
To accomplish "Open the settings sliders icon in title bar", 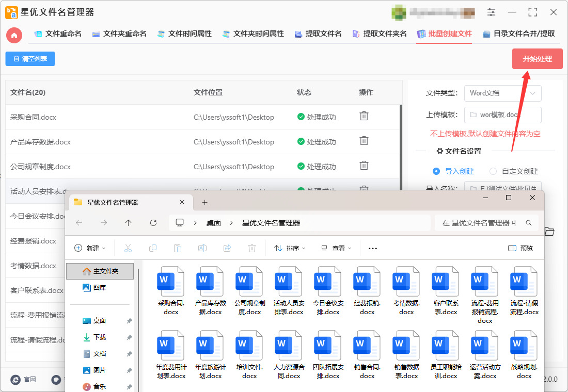I will pos(491,12).
